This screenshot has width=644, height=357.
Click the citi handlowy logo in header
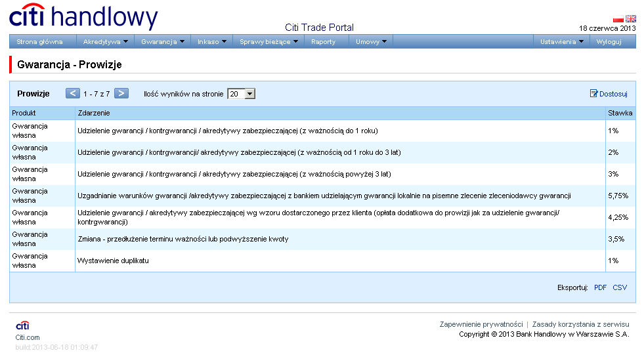(x=83, y=16)
